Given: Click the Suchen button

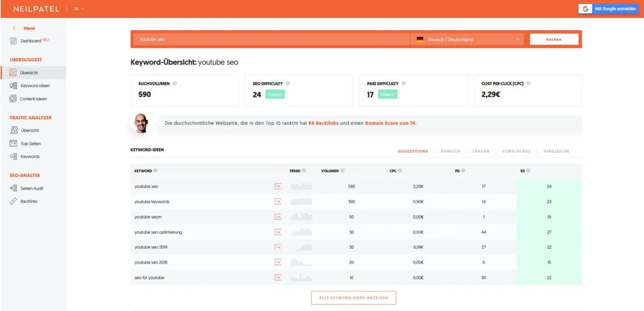Looking at the screenshot, I should 554,39.
